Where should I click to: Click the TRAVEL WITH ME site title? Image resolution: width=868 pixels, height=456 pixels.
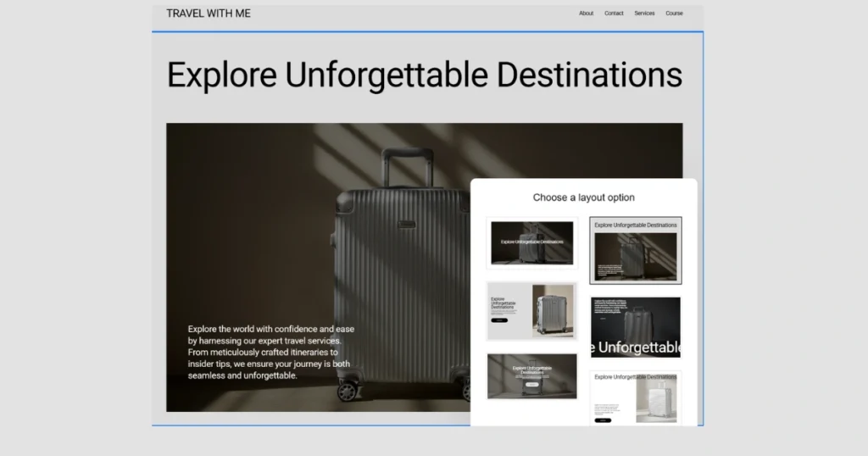(209, 14)
